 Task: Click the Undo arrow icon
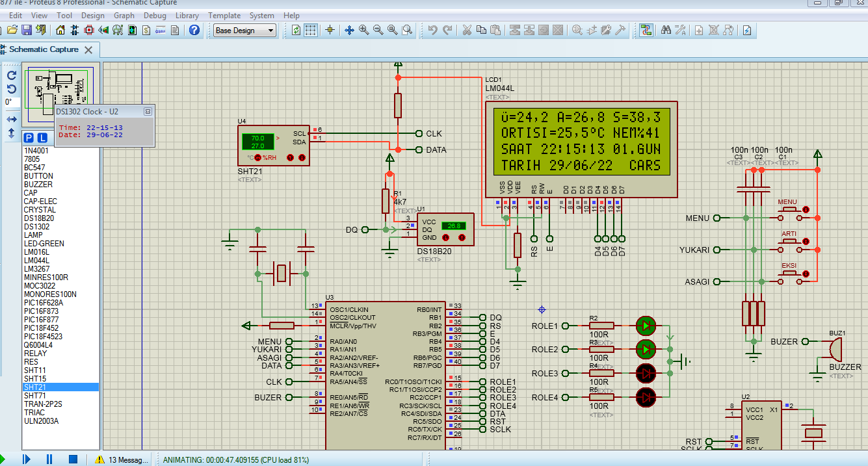[432, 30]
